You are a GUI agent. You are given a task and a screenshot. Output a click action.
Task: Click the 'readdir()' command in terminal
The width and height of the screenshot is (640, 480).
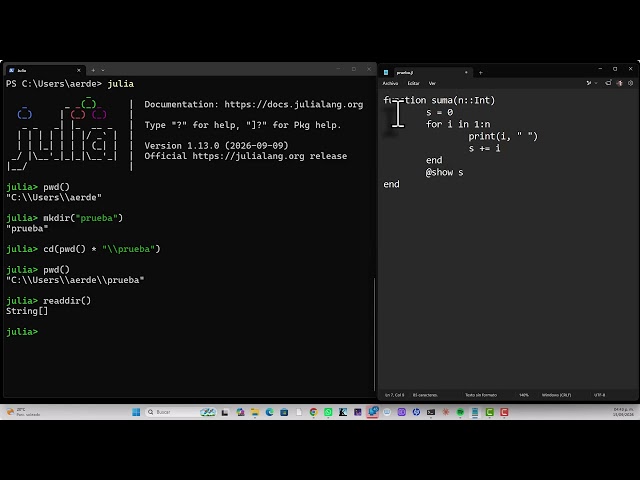67,301
